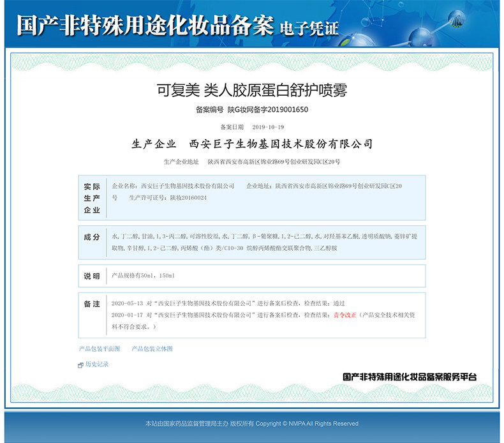Click the 国产非特殊用途化妆品备案服务平台 footer label

(x=410, y=377)
